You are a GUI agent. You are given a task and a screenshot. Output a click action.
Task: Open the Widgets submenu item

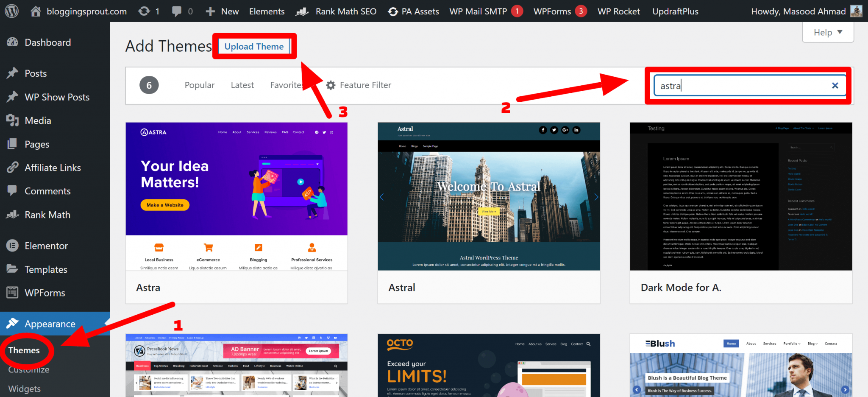pyautogui.click(x=25, y=389)
